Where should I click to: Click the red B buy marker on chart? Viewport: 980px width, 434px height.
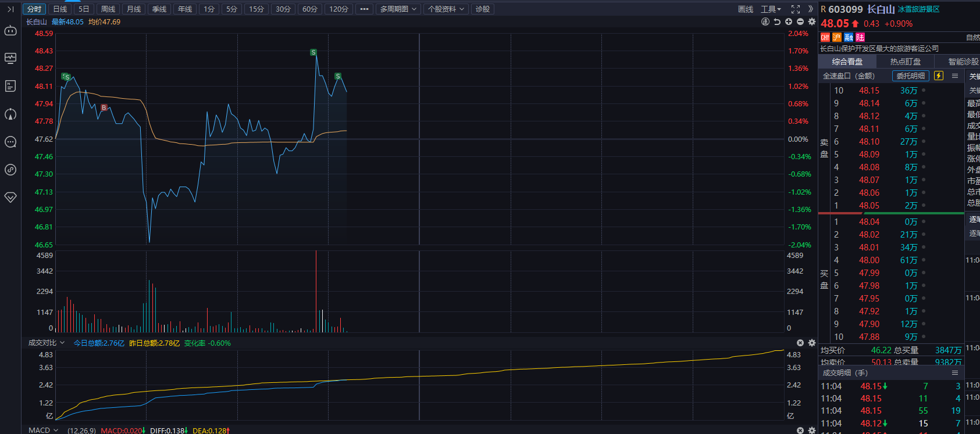tap(104, 107)
